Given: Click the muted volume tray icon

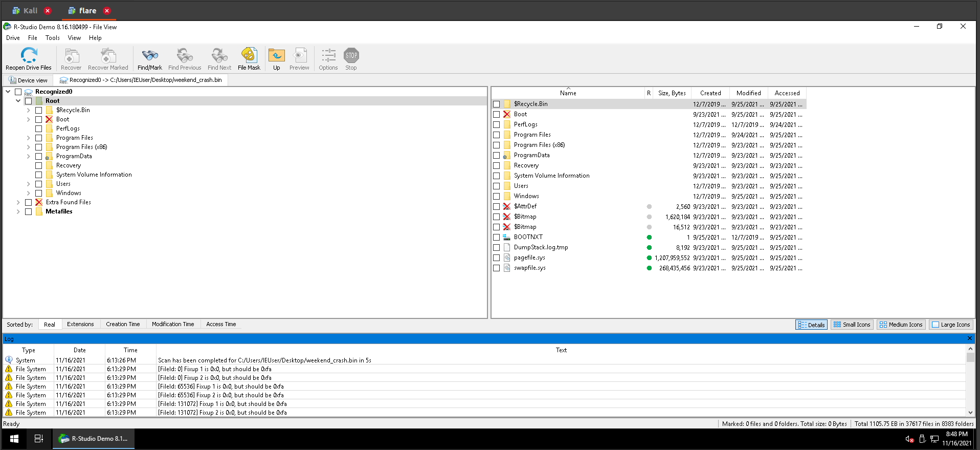Looking at the screenshot, I should tap(909, 439).
